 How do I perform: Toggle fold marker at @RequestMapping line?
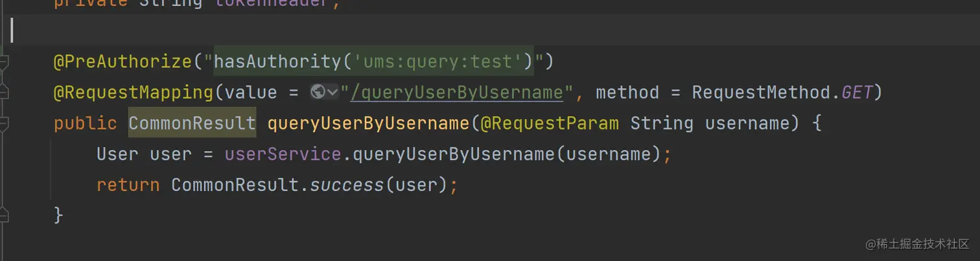coord(5,93)
